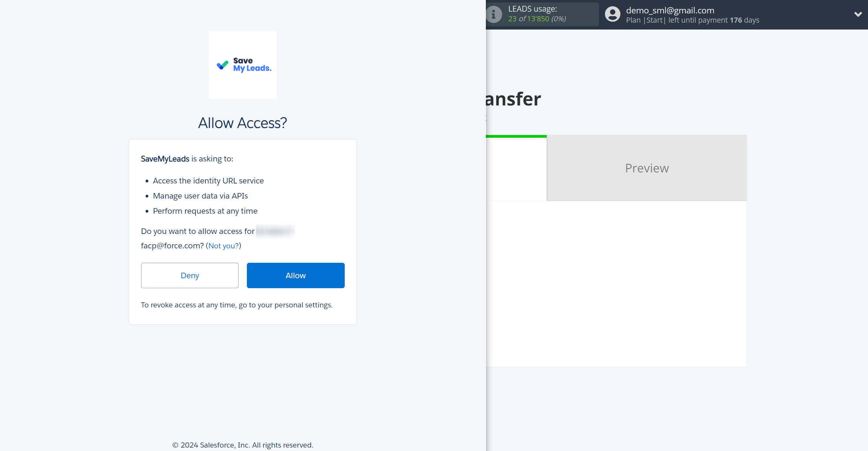Screen dimensions: 868x451
Task: Click the Allow button to grant access
Action: click(296, 275)
